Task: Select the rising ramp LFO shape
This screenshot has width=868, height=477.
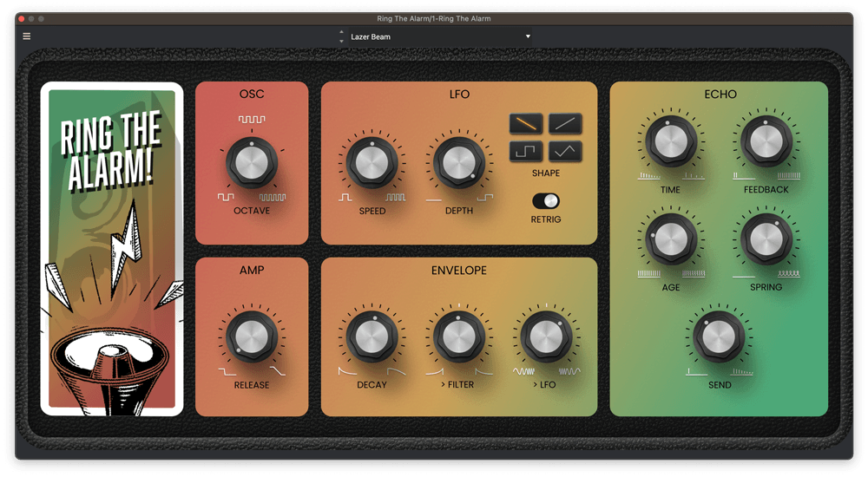Action: click(x=565, y=123)
